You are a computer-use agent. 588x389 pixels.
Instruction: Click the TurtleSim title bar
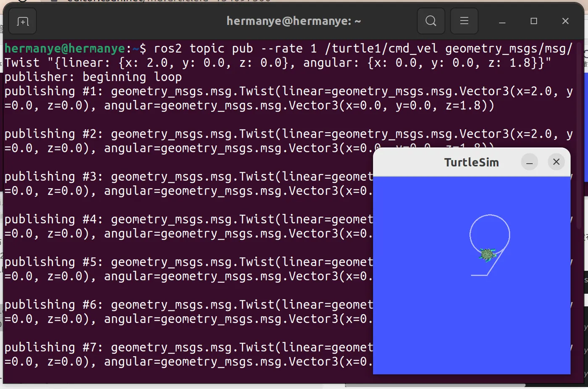[x=472, y=162]
